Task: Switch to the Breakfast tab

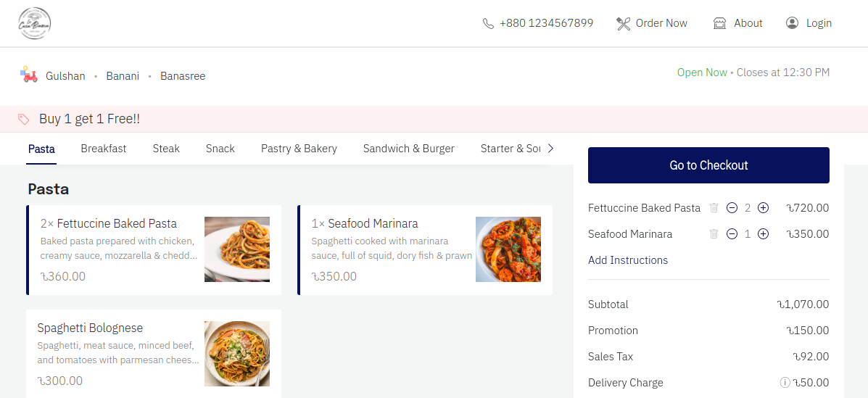Action: click(x=103, y=149)
